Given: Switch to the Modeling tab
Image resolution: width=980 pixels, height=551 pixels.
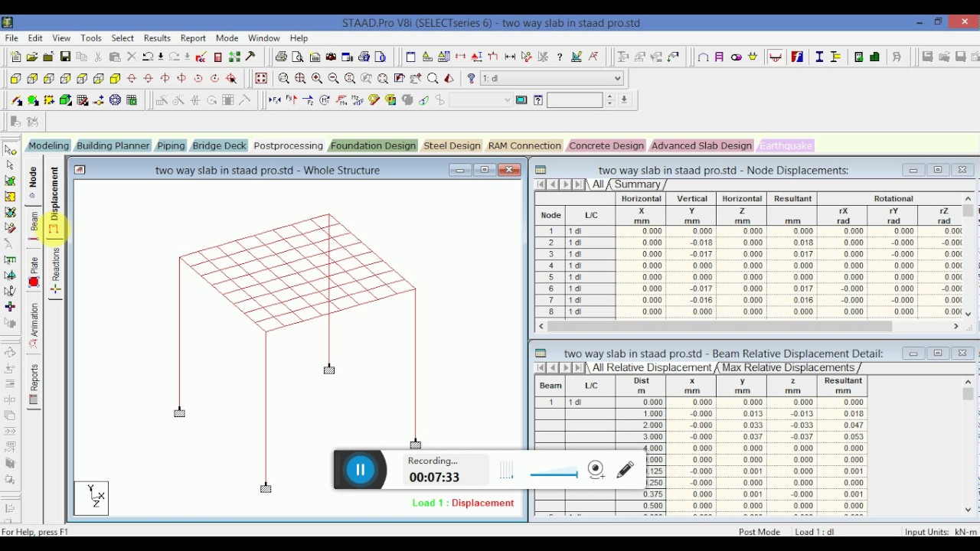Looking at the screenshot, I should [48, 145].
